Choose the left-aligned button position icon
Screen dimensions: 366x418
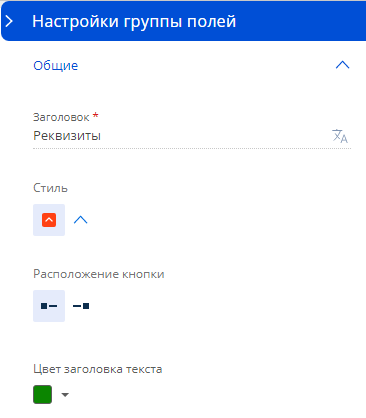pos(49,306)
